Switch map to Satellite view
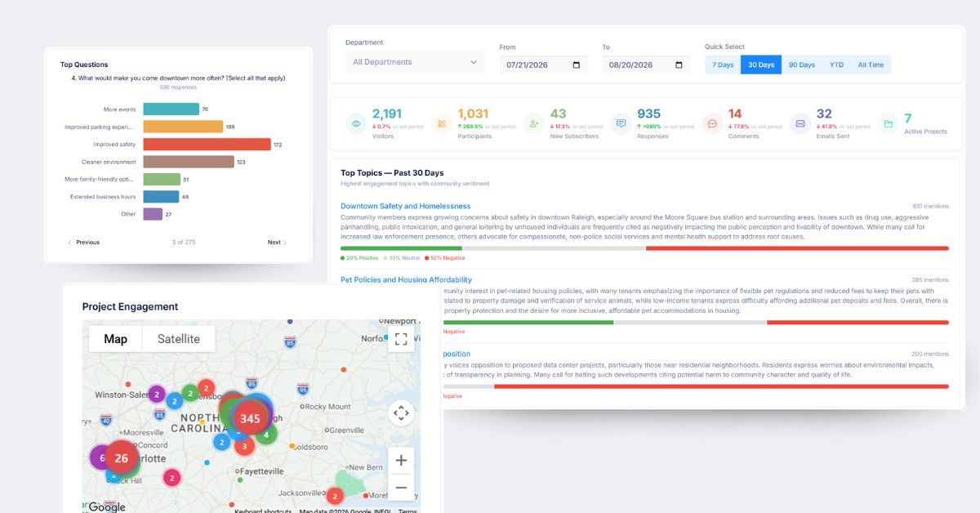Viewport: 980px width, 513px height. click(x=178, y=339)
